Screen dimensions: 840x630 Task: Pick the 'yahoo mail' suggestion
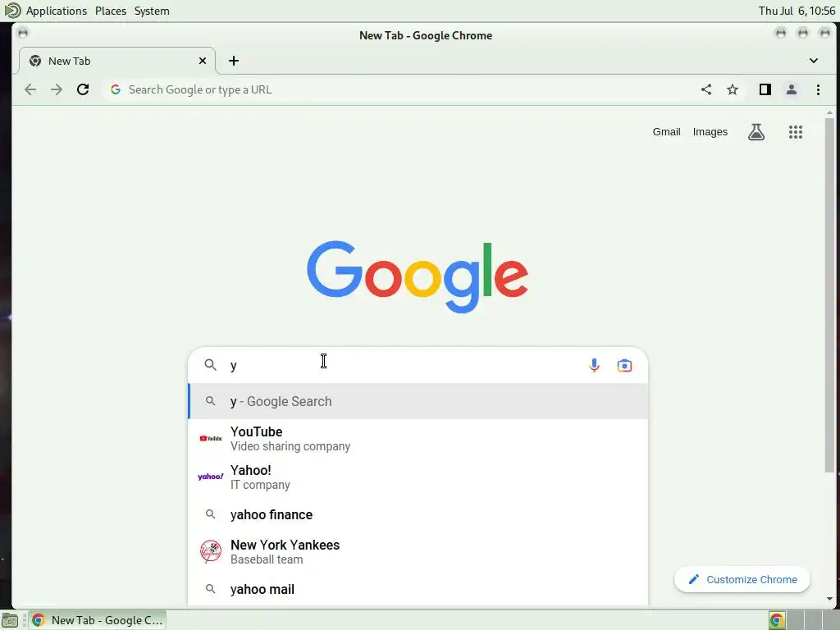point(418,589)
